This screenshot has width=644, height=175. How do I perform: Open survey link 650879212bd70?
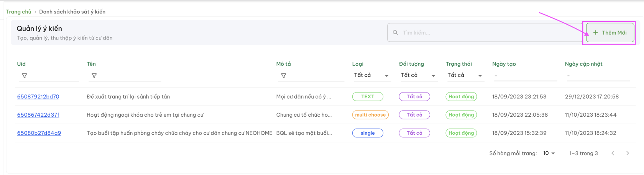pos(38,97)
